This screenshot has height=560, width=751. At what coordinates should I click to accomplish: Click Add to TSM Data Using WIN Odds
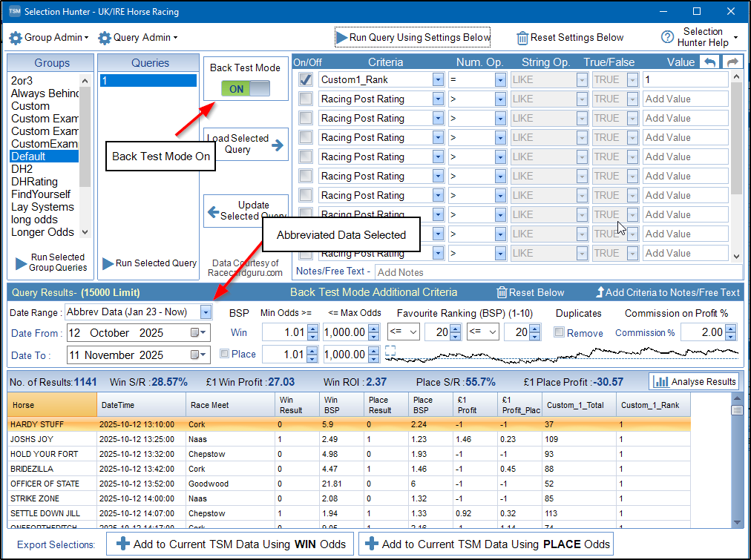(230, 544)
